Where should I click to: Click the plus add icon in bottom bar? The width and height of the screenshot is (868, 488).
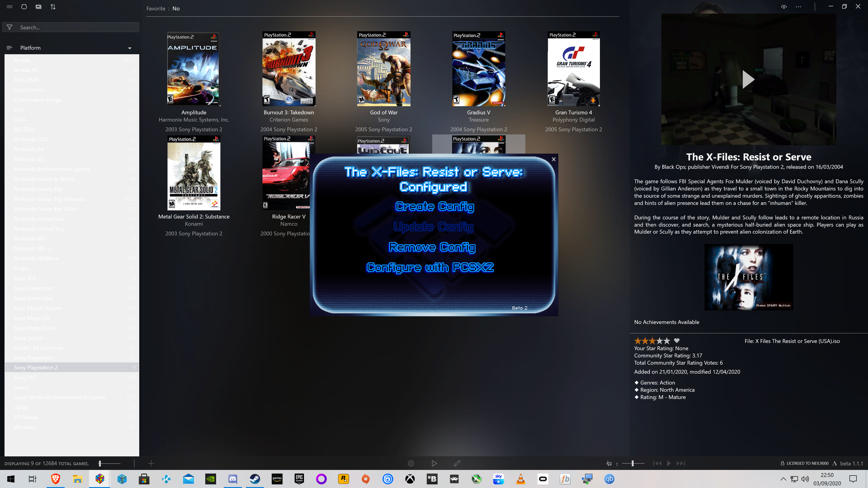(151, 464)
